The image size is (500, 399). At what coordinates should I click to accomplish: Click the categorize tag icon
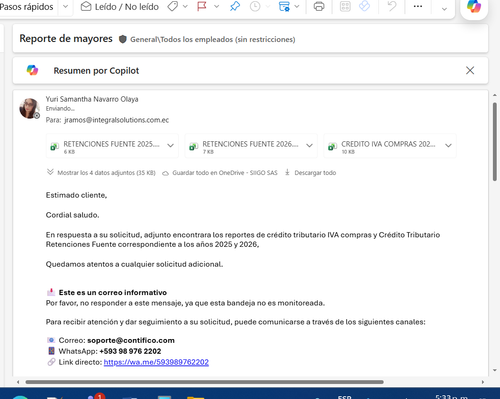pos(173,6)
